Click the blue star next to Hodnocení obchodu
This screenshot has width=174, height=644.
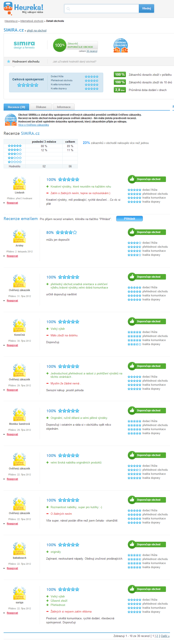coord(9,61)
